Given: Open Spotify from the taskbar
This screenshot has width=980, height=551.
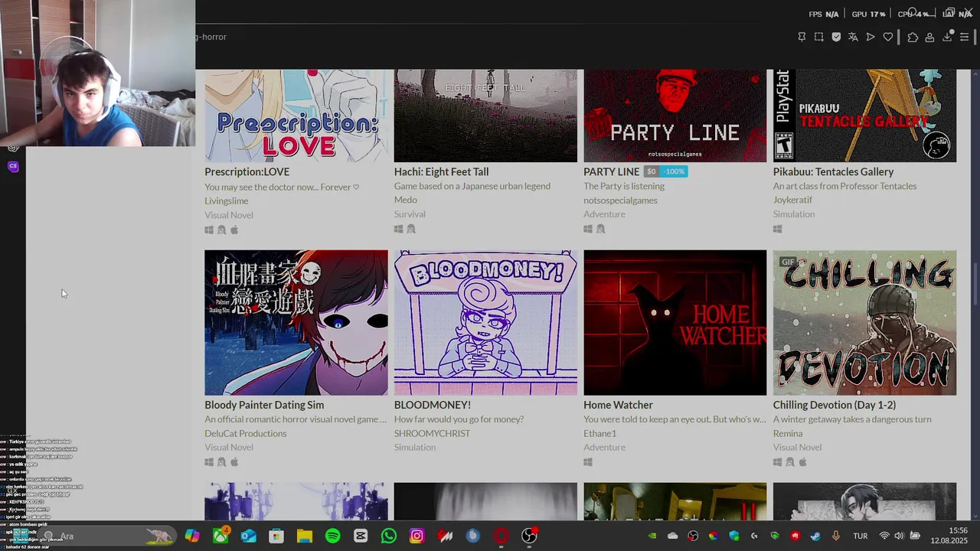Looking at the screenshot, I should (x=333, y=536).
